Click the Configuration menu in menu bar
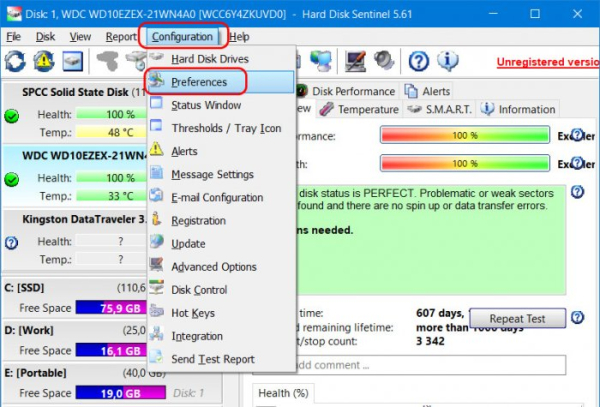 [x=182, y=37]
